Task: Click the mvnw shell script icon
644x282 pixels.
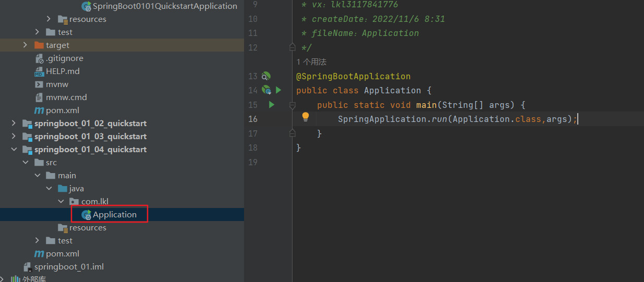Action: [39, 84]
